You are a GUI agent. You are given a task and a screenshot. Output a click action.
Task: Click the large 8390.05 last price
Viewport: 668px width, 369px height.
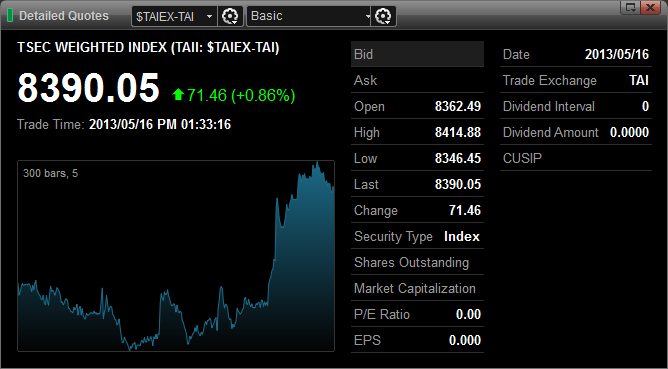[x=88, y=88]
